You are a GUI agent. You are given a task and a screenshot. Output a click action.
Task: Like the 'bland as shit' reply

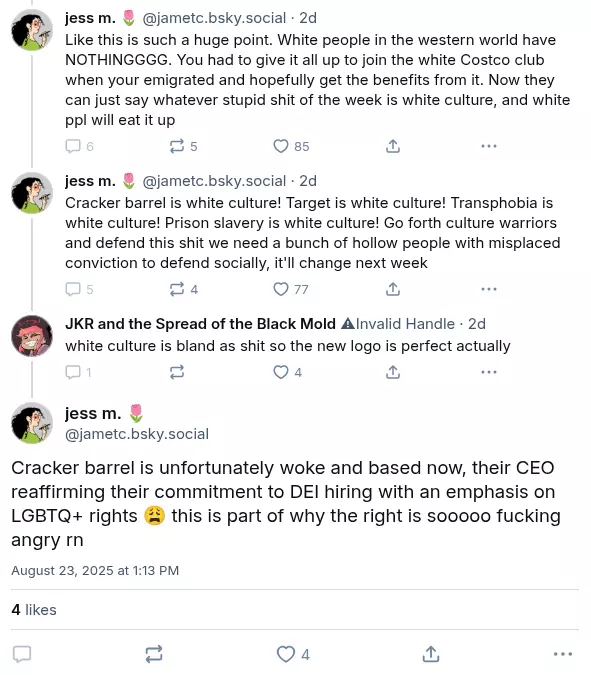(288, 372)
